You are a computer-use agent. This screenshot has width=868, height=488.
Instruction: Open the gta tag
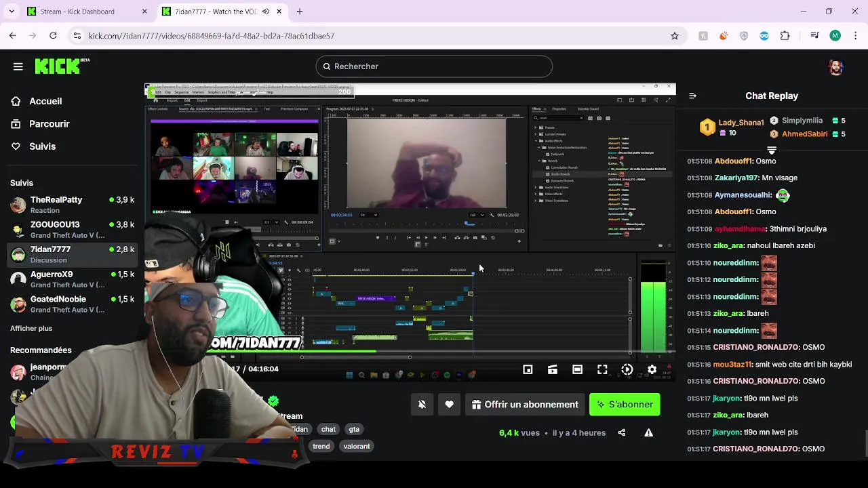pos(354,429)
